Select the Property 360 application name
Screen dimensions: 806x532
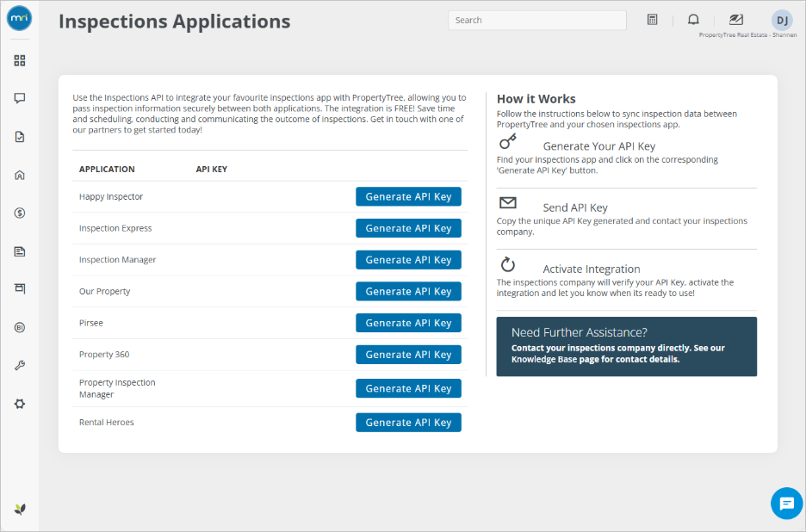tap(104, 355)
